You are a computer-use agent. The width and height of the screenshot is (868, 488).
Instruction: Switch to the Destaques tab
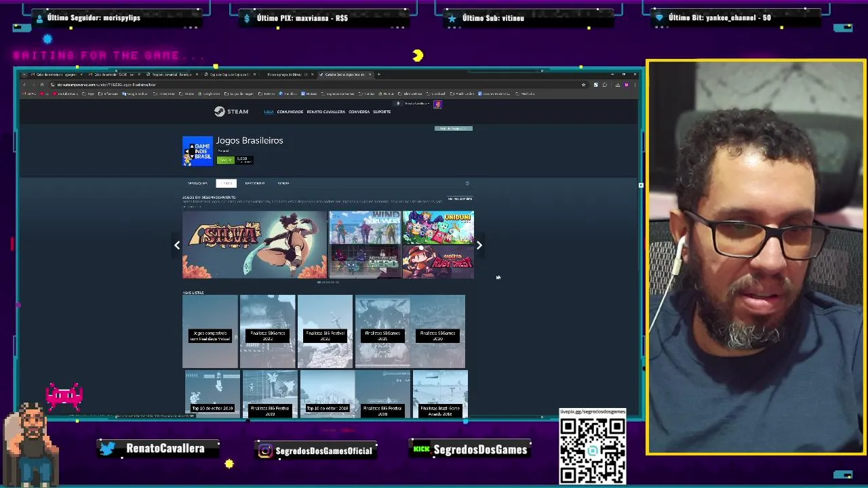click(x=197, y=184)
